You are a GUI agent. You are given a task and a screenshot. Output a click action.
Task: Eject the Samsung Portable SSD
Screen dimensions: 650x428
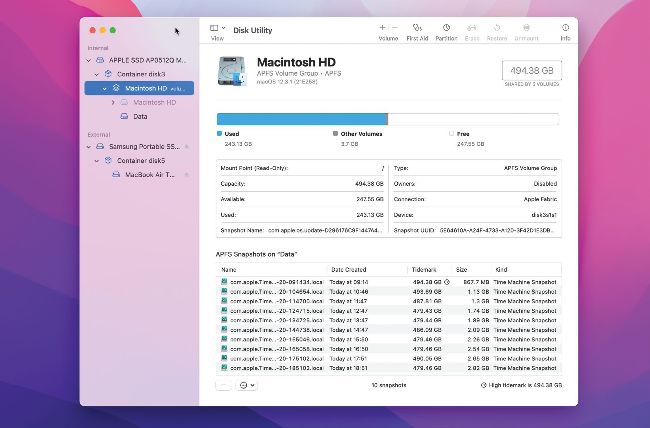[185, 146]
